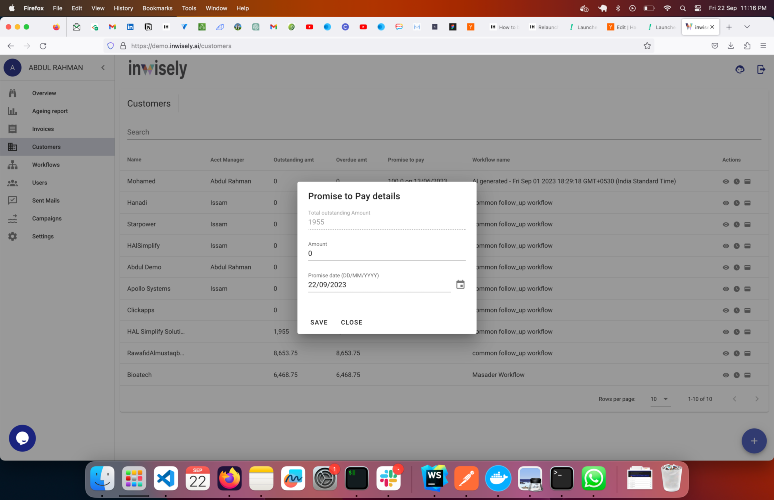View details for Mohamed row (eye icon)
Viewport: 774px width, 500px height.
726,181
